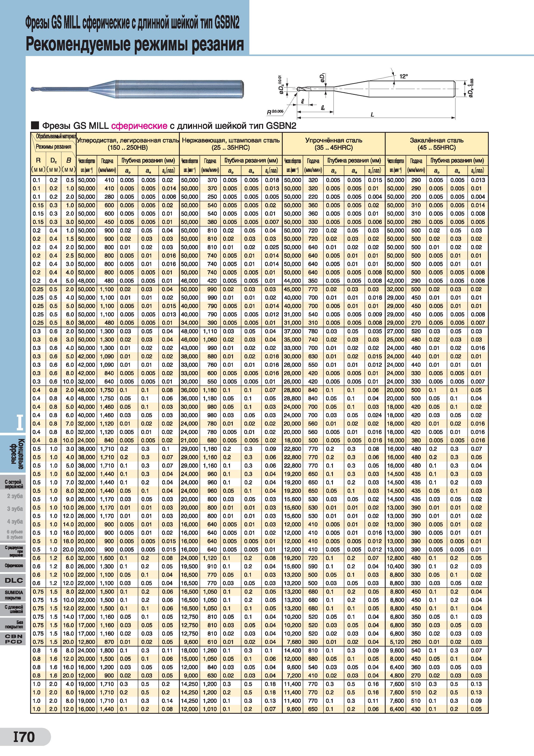This screenshot has width=534, height=756.
Task: Click the spindle speed '27,000' cell
Action: (x=396, y=331)
